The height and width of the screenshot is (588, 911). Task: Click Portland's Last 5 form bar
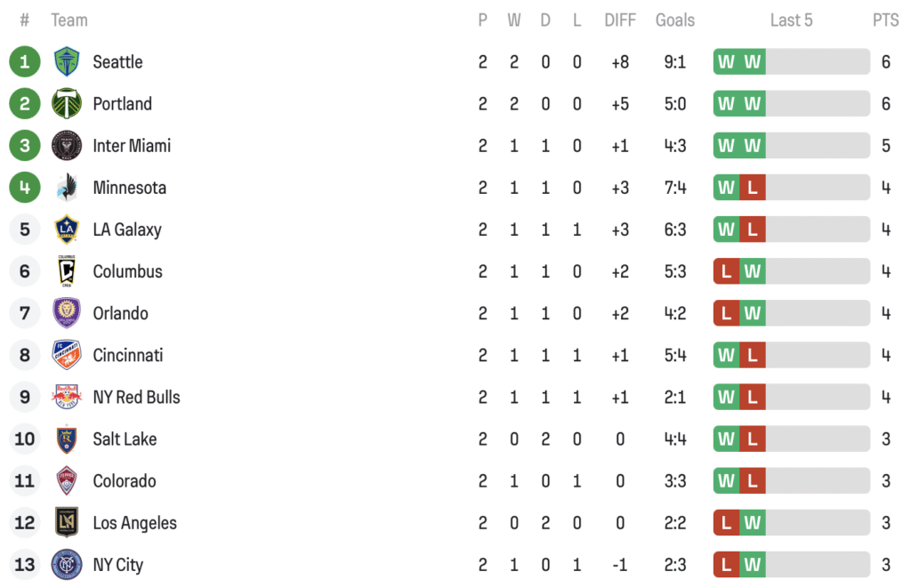click(791, 103)
